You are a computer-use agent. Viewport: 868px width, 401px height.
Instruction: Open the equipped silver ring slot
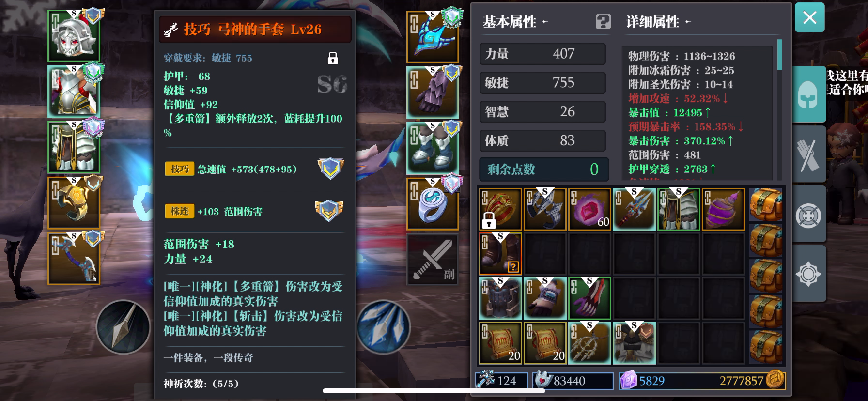433,204
